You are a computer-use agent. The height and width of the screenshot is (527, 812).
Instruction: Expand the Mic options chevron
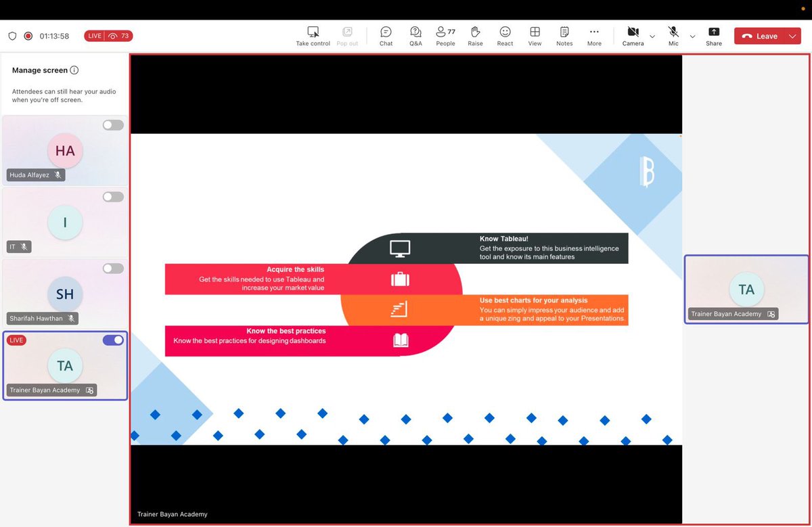click(x=692, y=37)
